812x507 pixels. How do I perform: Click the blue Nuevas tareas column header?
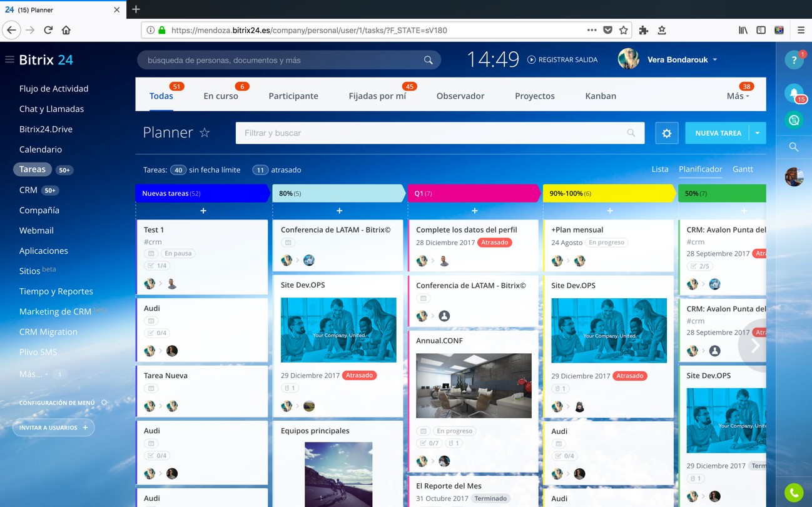click(203, 193)
